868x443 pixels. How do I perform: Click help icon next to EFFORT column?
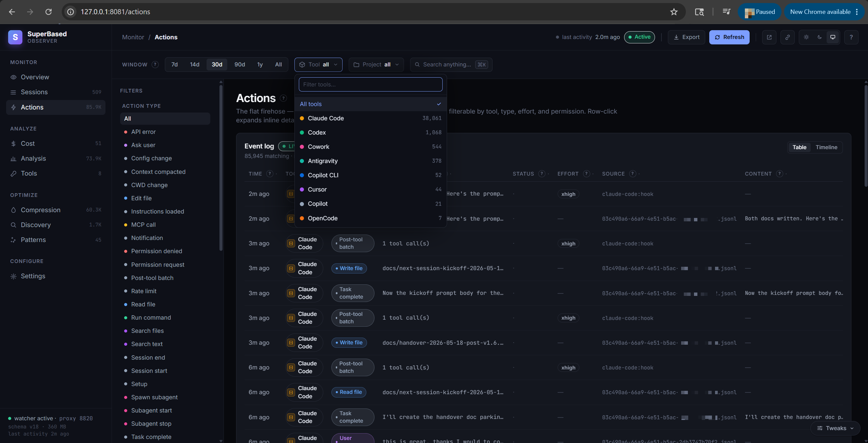point(586,174)
